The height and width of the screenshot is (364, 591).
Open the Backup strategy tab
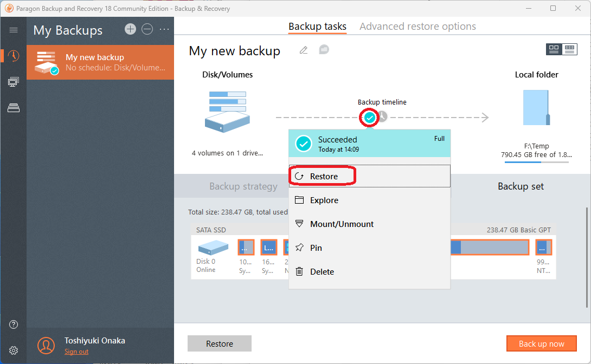point(243,186)
